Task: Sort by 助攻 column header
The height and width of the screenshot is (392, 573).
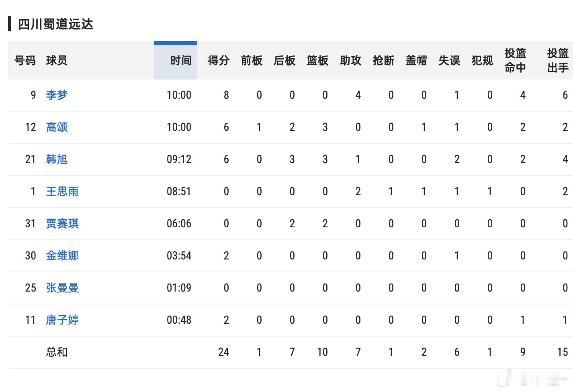Action: coord(350,61)
